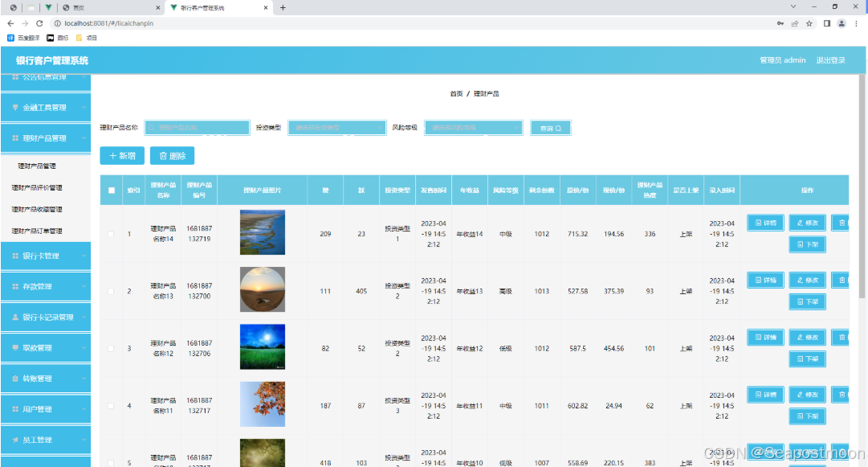
Task: Open the autumn leaves thumbnail in row 4
Action: point(263,404)
